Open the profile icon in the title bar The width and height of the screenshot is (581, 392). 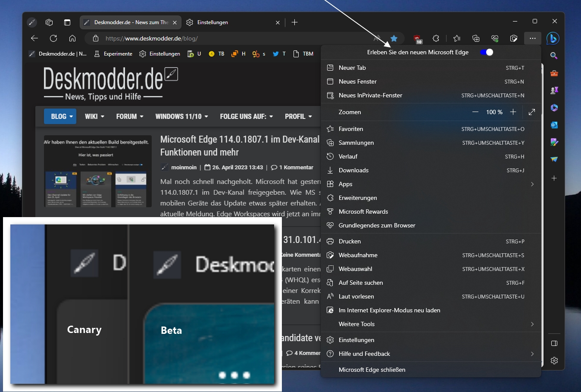[x=31, y=22]
